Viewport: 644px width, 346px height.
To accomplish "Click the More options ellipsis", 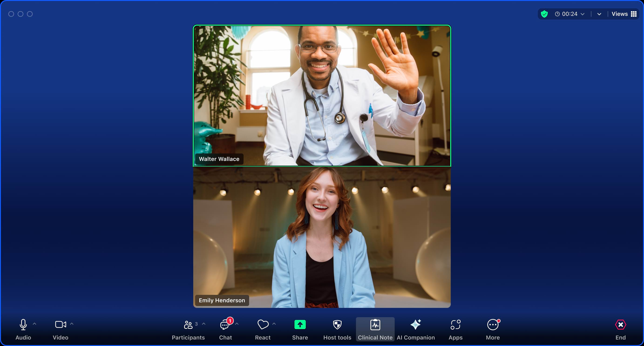I will click(x=493, y=325).
